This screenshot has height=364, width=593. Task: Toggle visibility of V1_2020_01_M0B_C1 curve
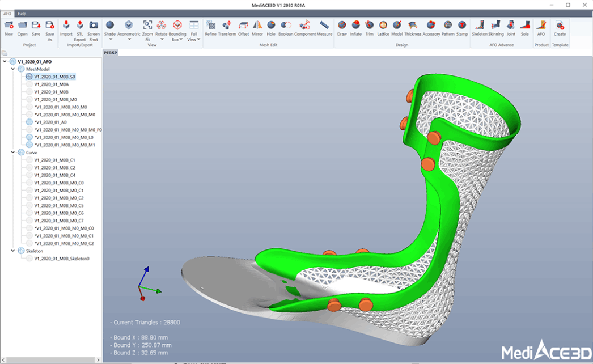(29, 160)
